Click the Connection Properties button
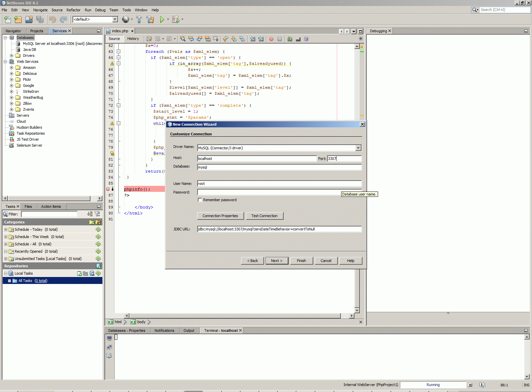532x392 pixels. pos(220,216)
